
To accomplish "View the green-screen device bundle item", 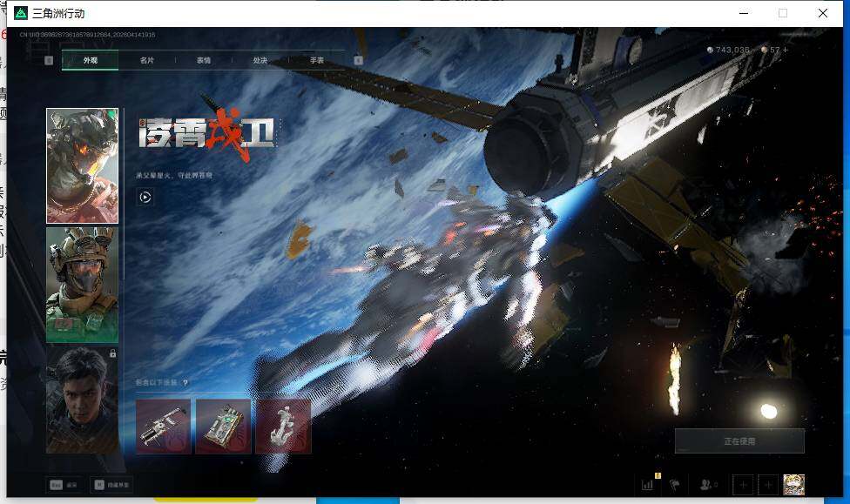I will coord(223,427).
